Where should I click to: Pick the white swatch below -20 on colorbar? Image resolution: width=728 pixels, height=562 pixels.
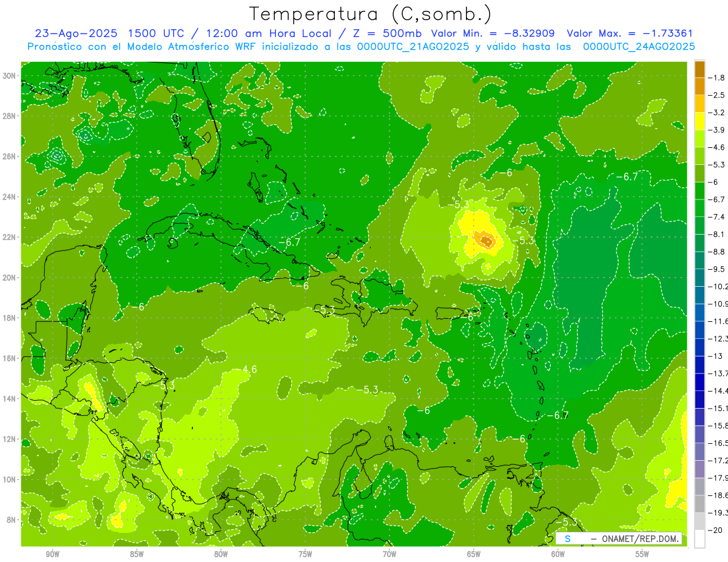click(699, 538)
